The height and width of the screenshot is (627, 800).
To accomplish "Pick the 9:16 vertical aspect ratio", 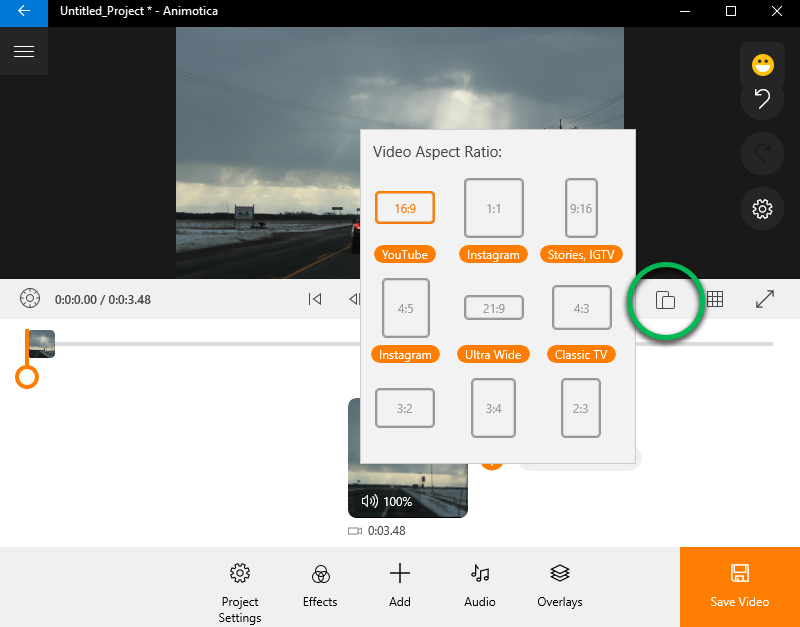I will 581,208.
